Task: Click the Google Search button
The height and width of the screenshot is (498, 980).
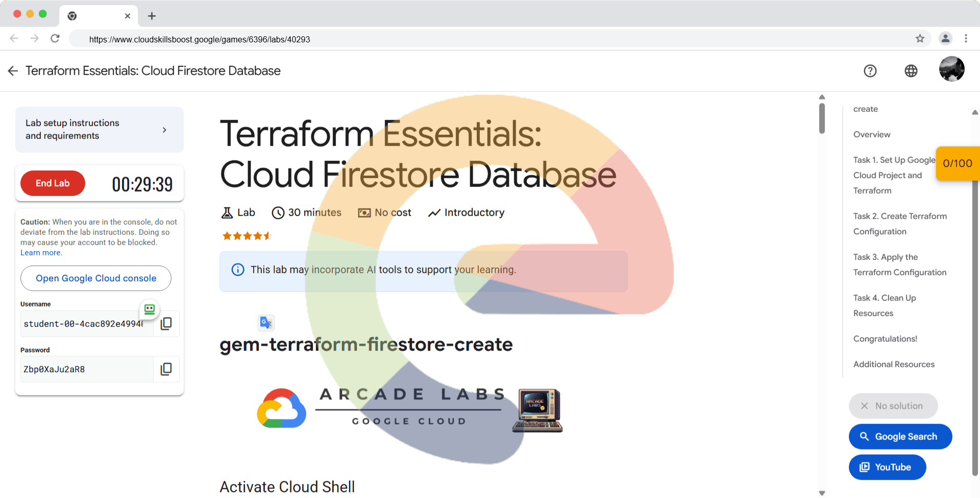Action: click(x=900, y=437)
